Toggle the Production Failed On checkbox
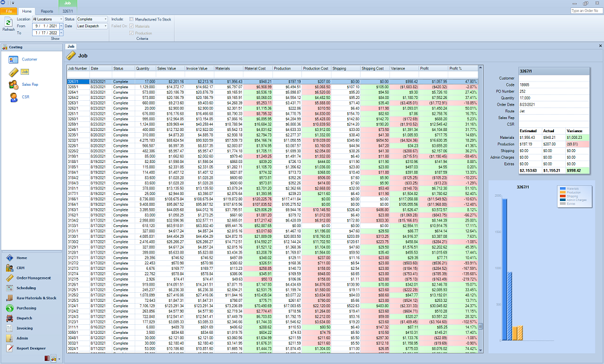The width and height of the screenshot is (604, 364). coord(131,33)
